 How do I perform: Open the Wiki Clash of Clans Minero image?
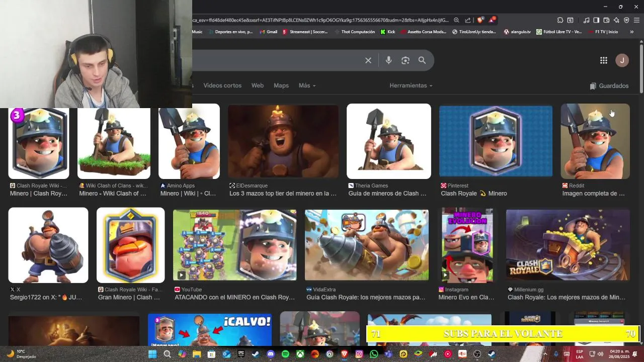point(114,143)
